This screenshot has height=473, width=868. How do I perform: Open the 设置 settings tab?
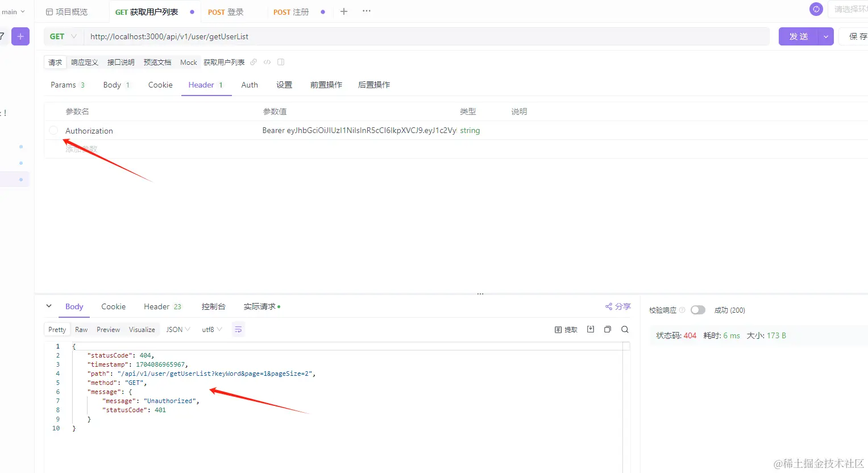[x=284, y=85]
